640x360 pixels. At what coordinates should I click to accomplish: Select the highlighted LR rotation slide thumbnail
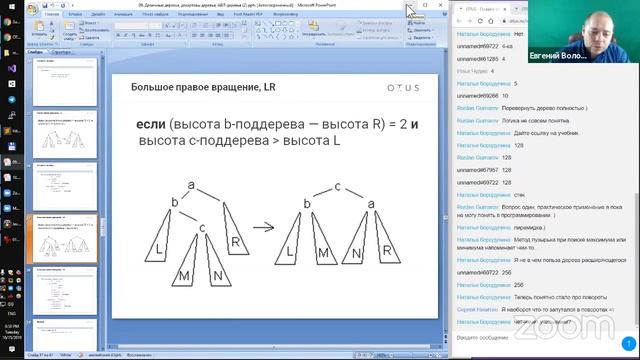pos(64,239)
